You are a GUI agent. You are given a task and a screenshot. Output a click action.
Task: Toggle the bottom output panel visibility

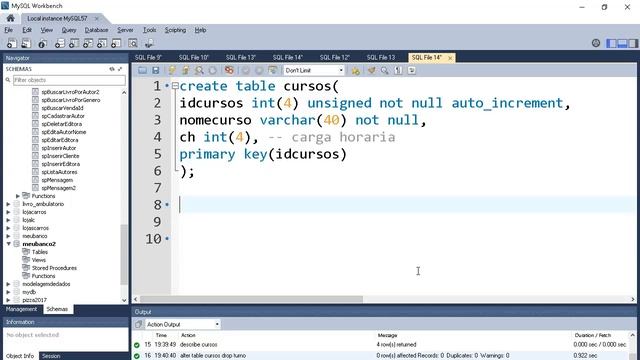pos(622,43)
